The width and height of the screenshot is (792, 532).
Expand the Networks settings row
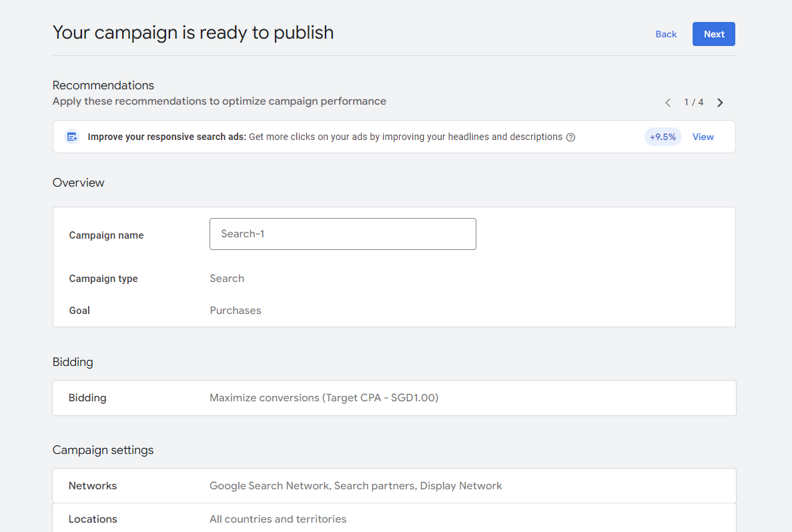pos(394,486)
